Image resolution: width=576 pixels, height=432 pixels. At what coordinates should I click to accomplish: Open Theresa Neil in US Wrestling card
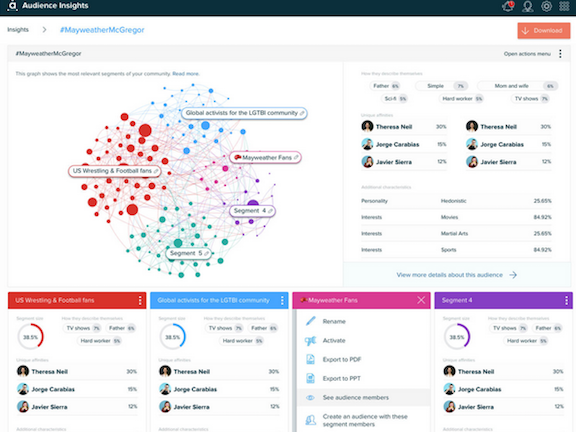click(77, 371)
